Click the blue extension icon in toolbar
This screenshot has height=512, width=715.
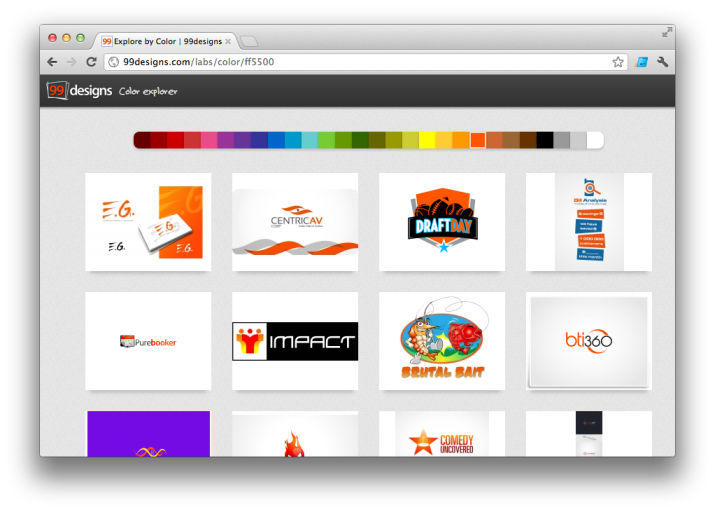pos(642,62)
